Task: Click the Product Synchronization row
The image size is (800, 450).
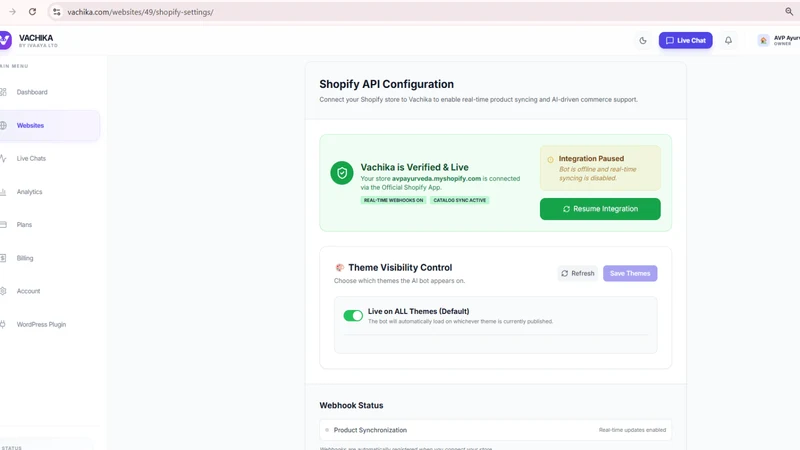Action: pyautogui.click(x=495, y=430)
